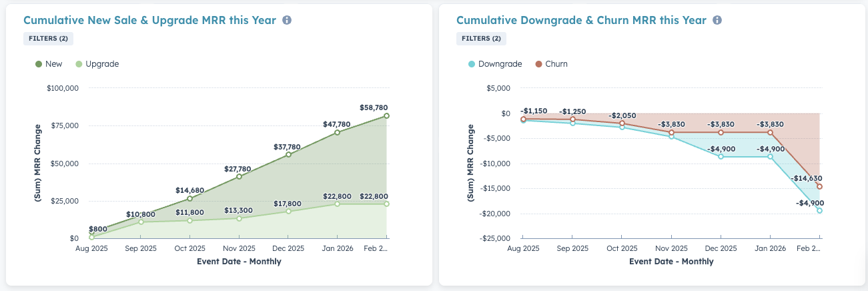This screenshot has width=868, height=291.
Task: Open Cumulative New Sale & Upgrade MRR report title
Action: [149, 20]
